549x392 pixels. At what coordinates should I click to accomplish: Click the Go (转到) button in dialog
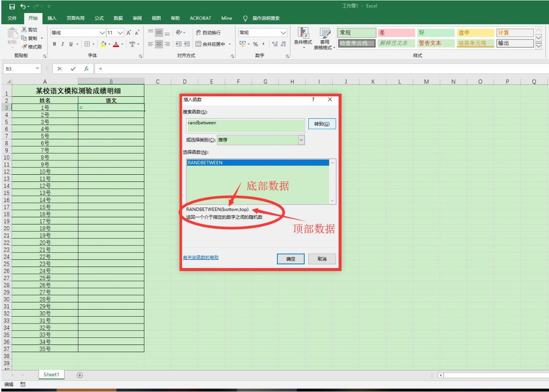tap(322, 124)
